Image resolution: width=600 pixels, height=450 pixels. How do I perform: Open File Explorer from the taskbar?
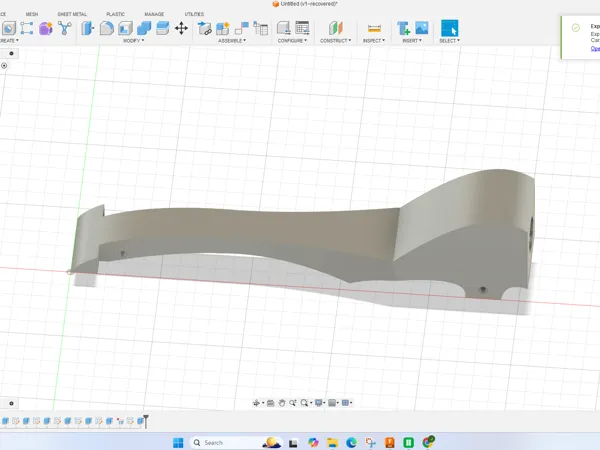coord(332,443)
